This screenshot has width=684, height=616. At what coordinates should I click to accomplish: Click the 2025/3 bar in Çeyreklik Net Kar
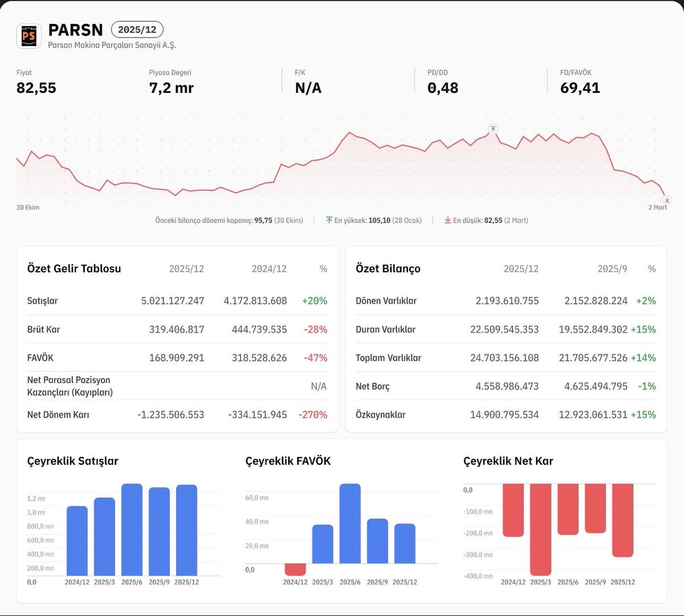541,529
